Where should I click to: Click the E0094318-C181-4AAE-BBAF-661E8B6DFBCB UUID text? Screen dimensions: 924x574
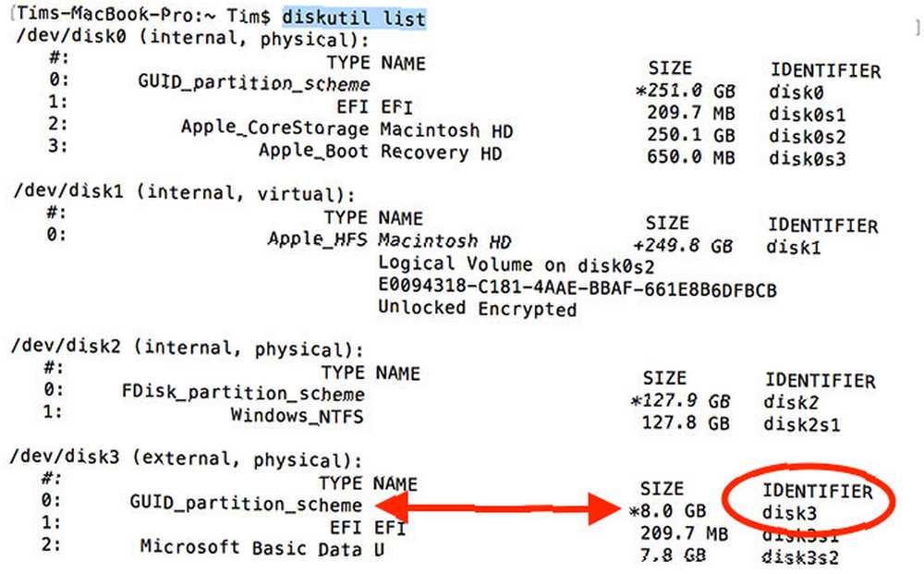[x=577, y=288]
